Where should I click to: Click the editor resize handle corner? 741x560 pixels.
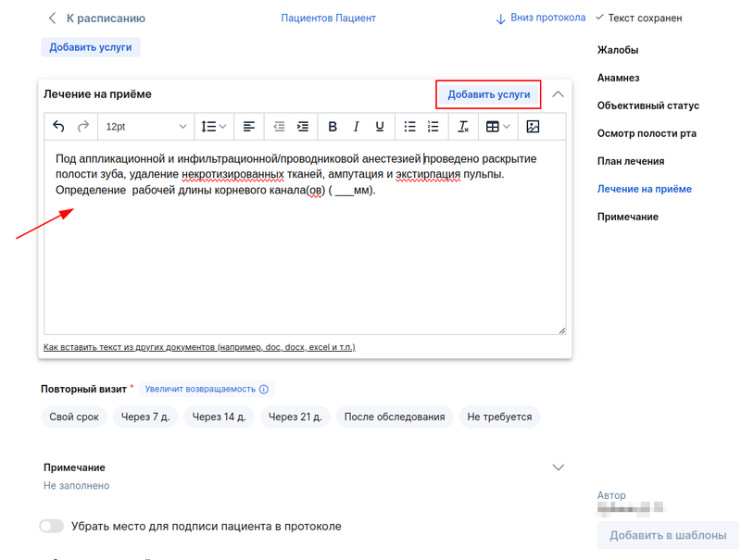tap(561, 330)
